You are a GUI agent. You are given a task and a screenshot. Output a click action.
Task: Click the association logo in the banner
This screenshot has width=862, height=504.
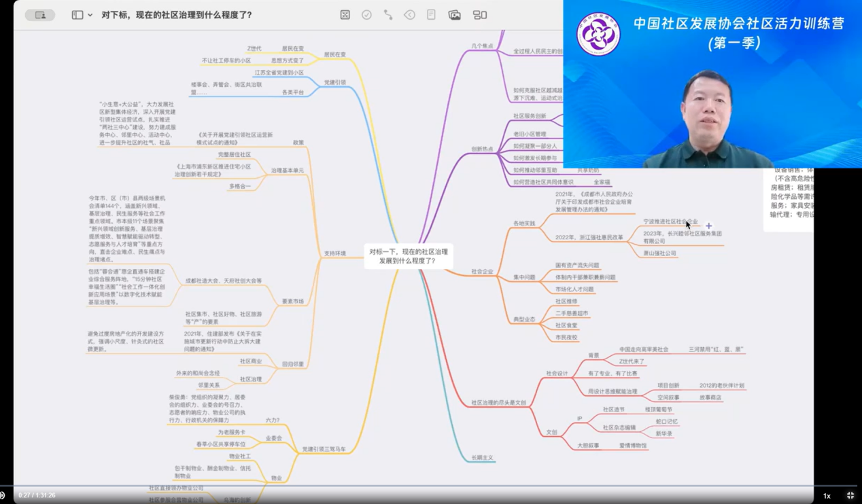(x=598, y=33)
